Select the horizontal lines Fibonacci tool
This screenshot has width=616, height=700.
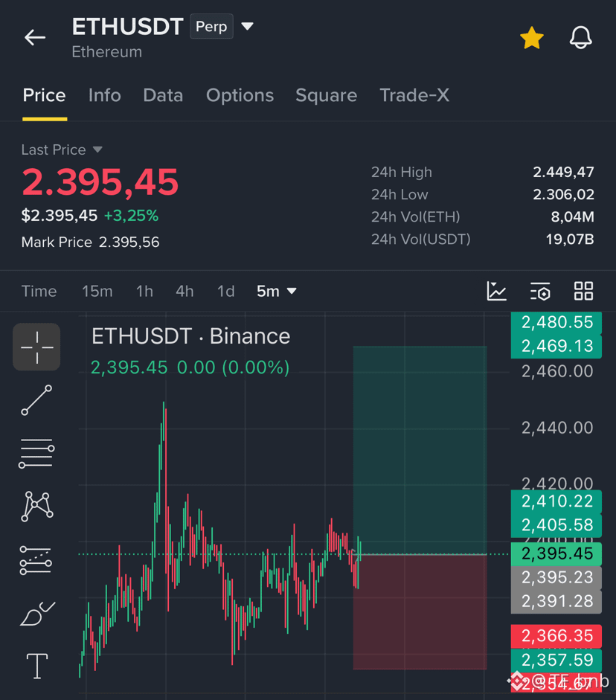click(x=36, y=454)
